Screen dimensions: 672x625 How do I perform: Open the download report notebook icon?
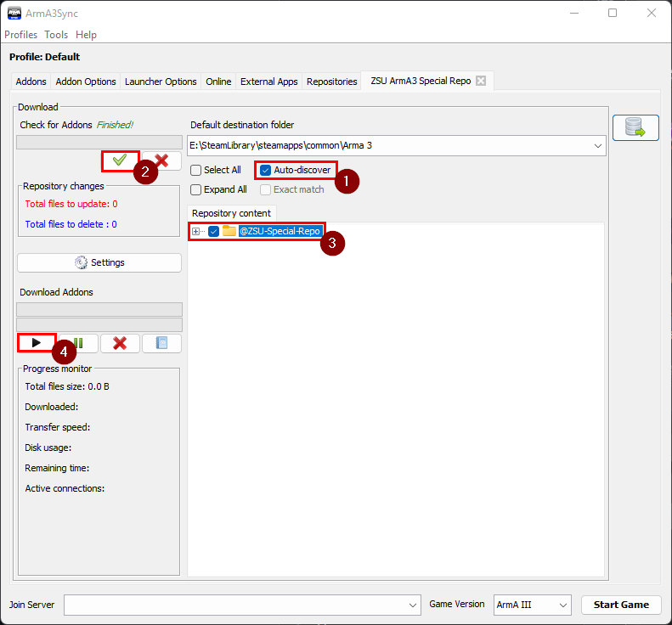[161, 343]
